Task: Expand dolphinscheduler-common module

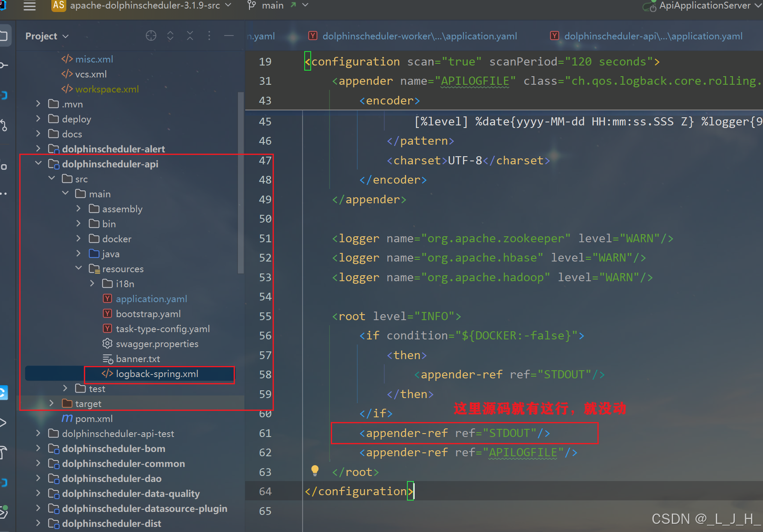Action: tap(38, 463)
